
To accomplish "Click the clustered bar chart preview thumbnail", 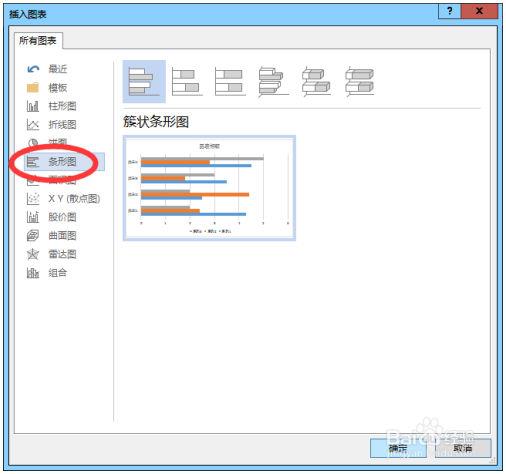I will pyautogui.click(x=209, y=188).
